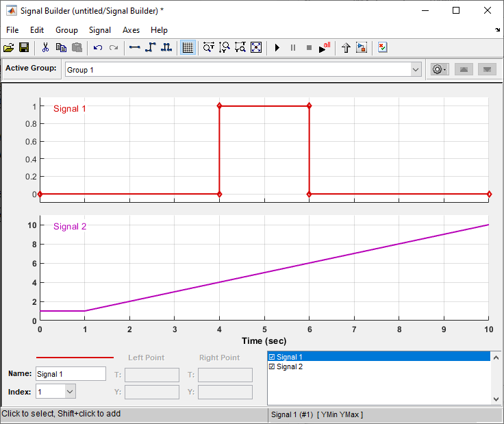504x424 pixels.
Task: Open the Help menu
Action: pyautogui.click(x=159, y=30)
